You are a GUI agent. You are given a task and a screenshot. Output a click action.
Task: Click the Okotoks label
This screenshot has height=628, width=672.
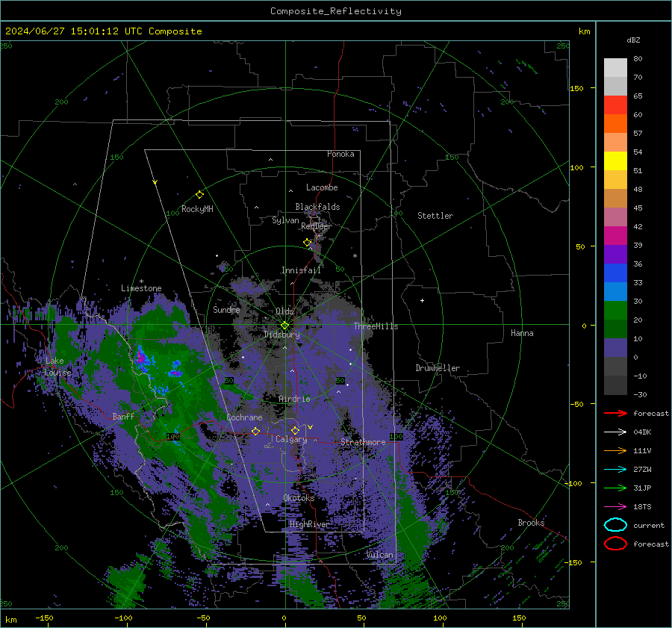click(299, 498)
